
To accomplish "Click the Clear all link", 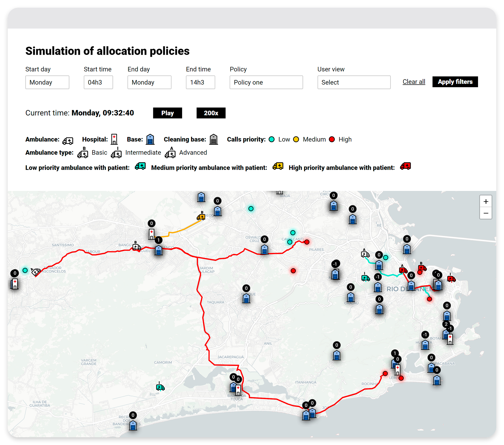I will pyautogui.click(x=414, y=82).
